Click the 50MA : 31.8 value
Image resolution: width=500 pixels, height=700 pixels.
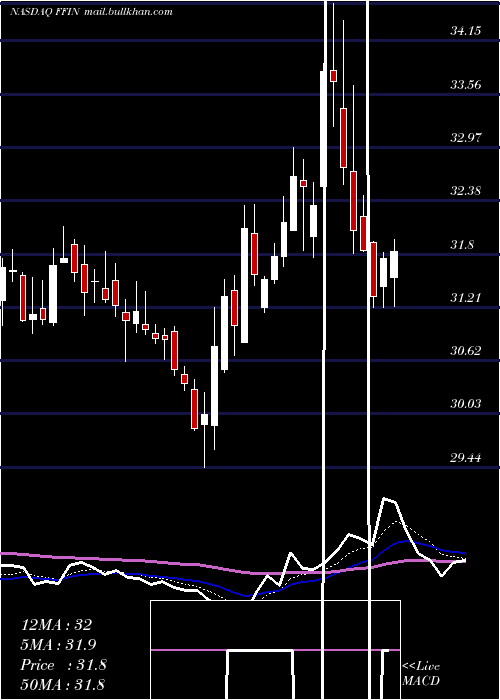coord(62,684)
